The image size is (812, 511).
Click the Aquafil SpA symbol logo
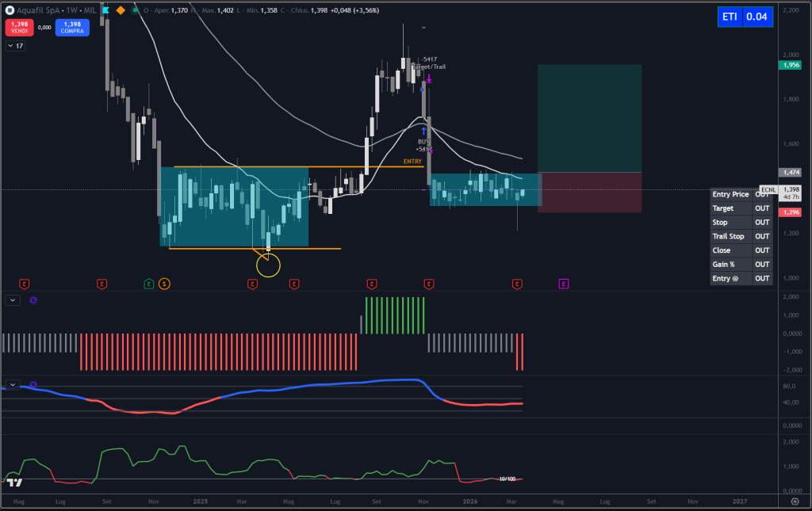(10, 10)
